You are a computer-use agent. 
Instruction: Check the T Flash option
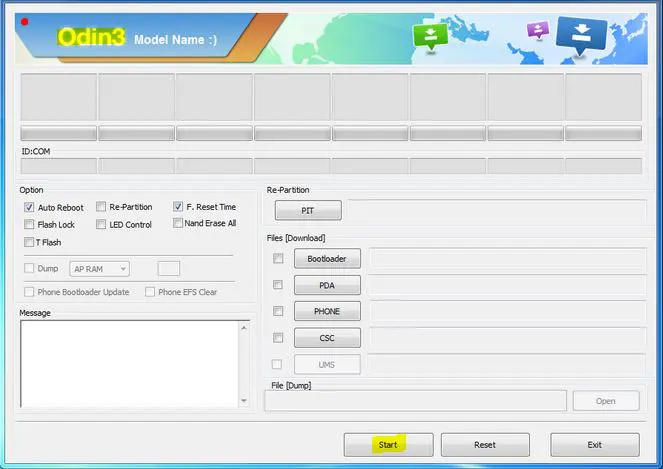[x=29, y=242]
